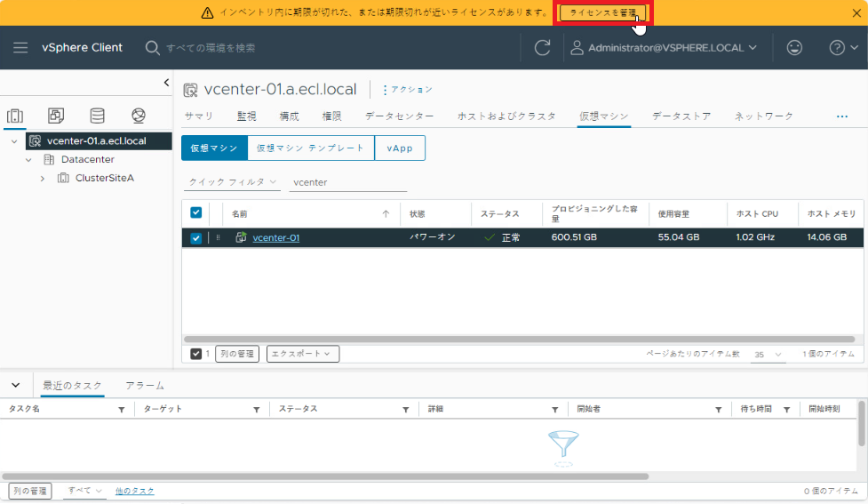Screen dimensions: 868x504
Task: Filter tasks by target column
Action: [256, 410]
